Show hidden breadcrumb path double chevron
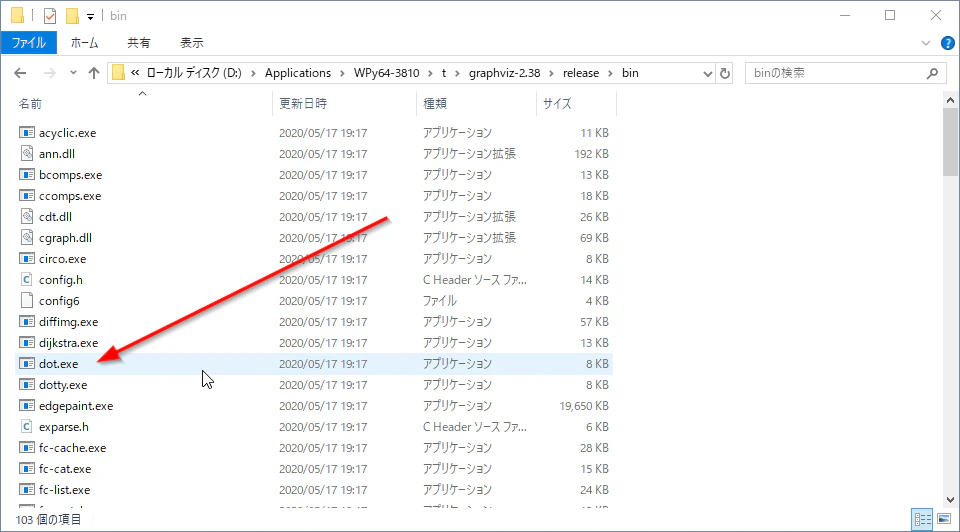960x532 pixels. pos(135,73)
